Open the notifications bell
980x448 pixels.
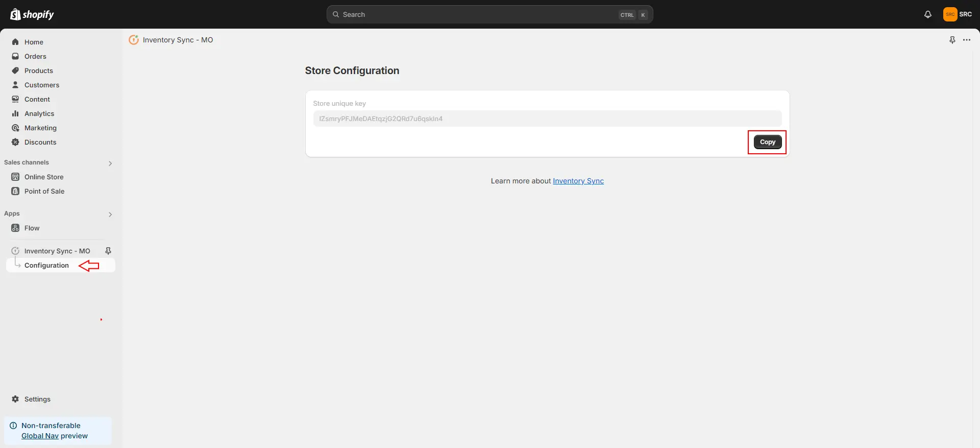coord(927,14)
